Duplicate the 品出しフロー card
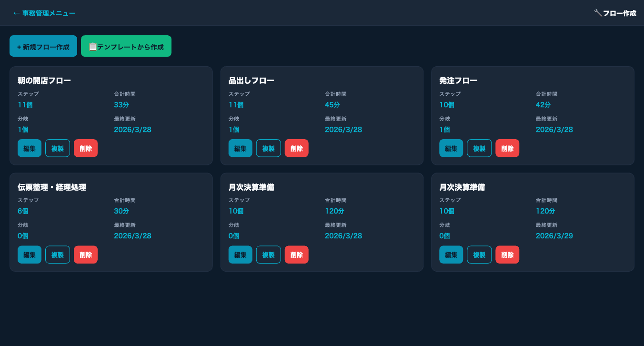644x346 pixels. [x=268, y=148]
